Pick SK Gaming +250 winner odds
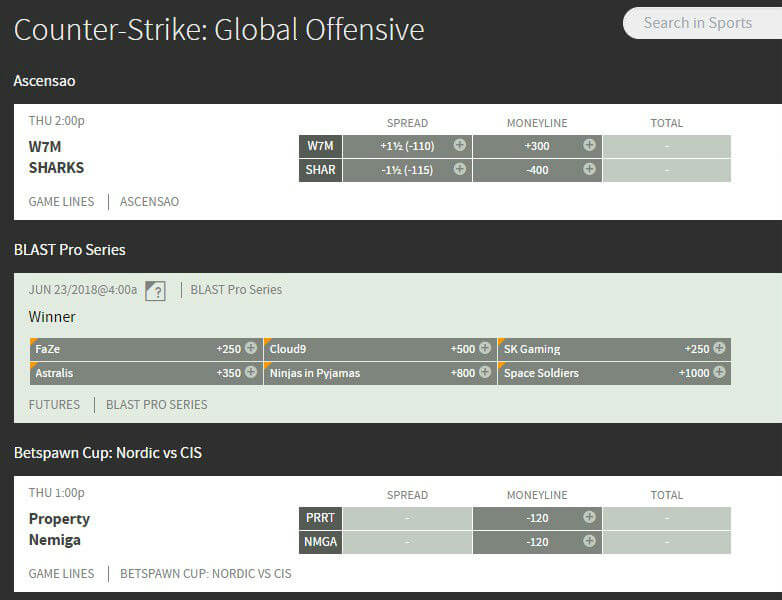Screen dimensions: 782x600 (614, 349)
